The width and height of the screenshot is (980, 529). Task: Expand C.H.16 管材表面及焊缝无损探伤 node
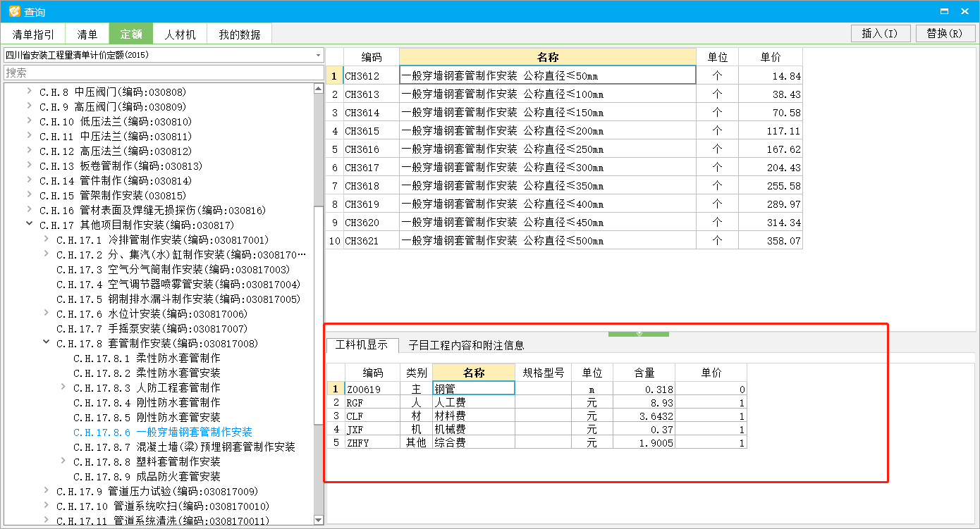click(30, 210)
